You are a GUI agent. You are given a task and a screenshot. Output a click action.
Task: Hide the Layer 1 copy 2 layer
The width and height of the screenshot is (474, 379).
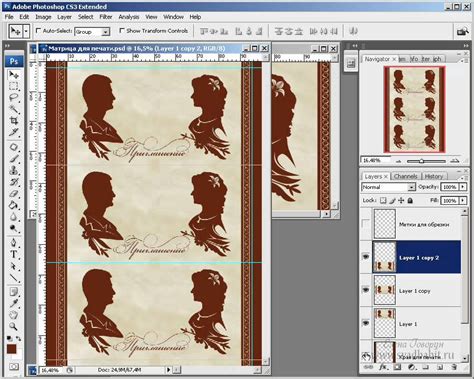click(366, 257)
